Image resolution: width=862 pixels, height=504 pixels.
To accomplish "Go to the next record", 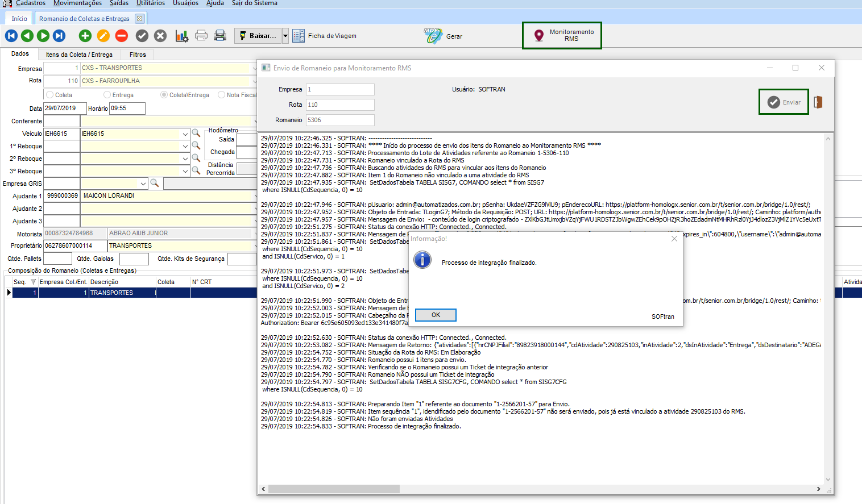I will (x=43, y=36).
